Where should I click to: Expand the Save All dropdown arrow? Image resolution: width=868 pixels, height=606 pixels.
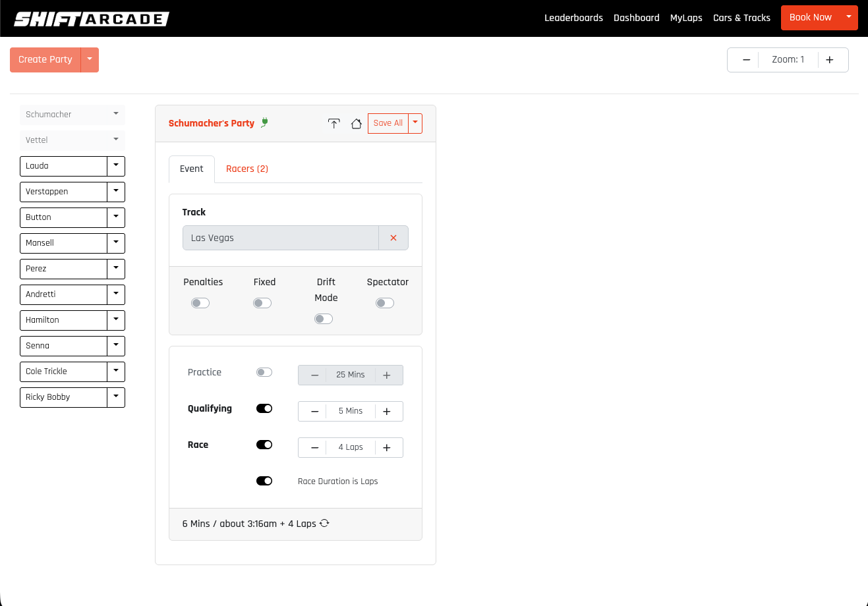click(415, 123)
